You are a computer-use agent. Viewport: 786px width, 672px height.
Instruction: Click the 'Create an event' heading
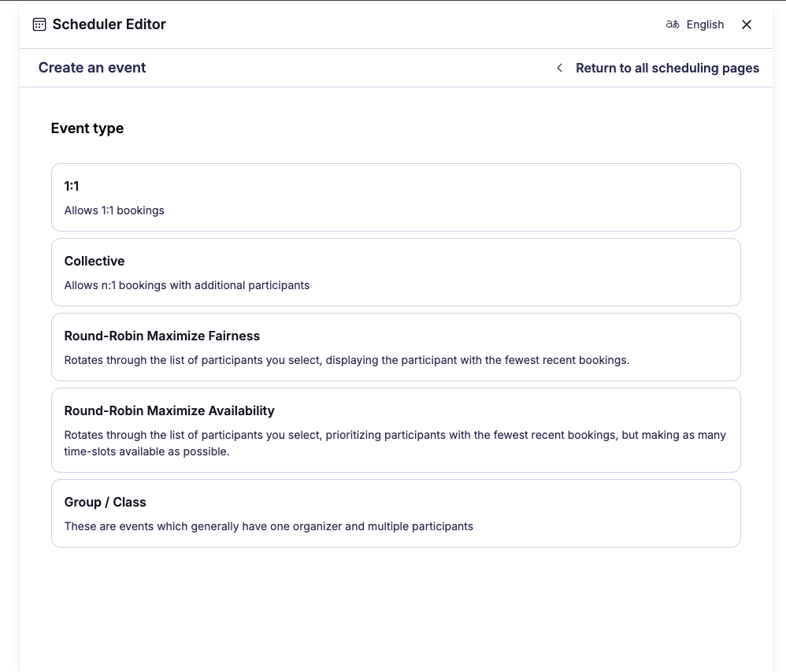(x=92, y=68)
